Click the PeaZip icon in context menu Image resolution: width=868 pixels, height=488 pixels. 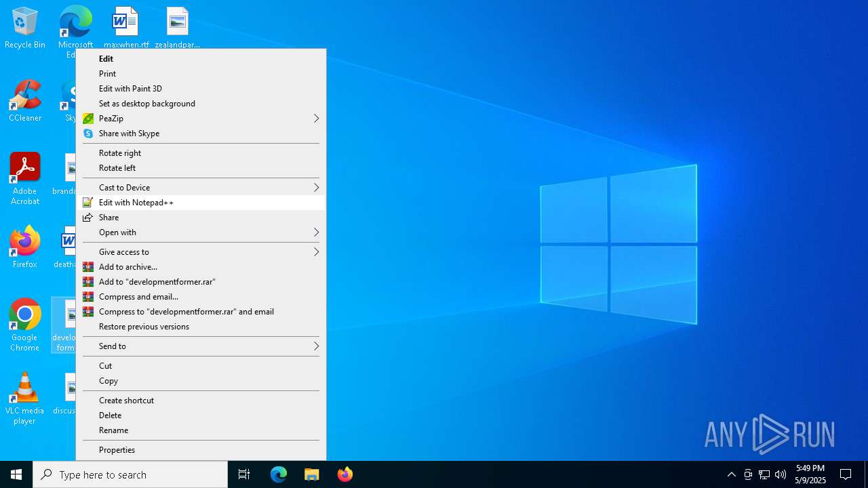pos(88,119)
